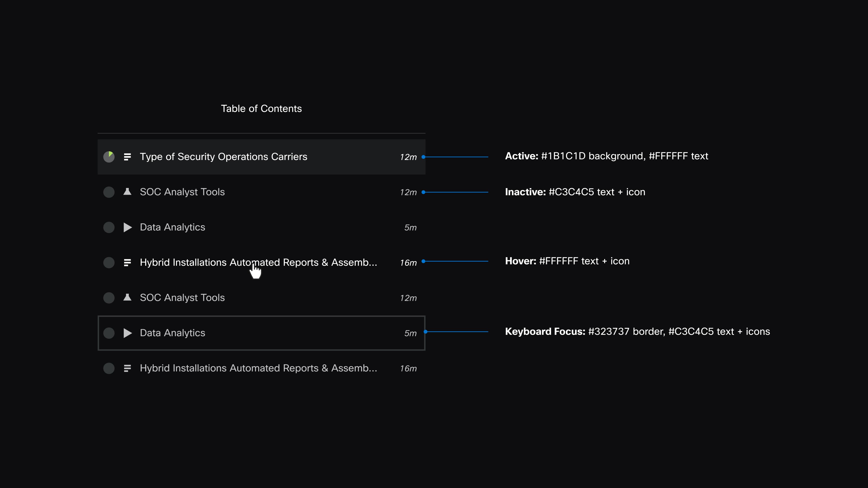Screen dimensions: 868x488
Task: Click the gray article icon of the last Hybrid Installations row
Action: pos(127,368)
